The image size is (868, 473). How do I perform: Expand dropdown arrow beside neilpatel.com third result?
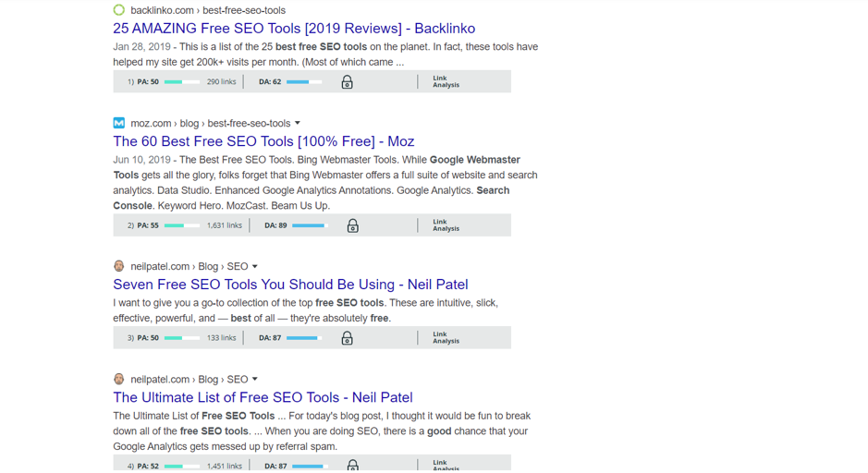254,266
